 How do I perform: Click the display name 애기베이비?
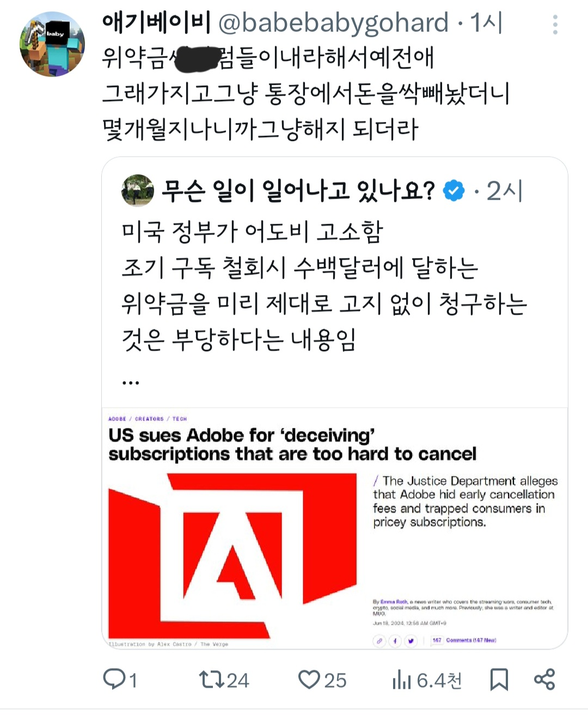tap(157, 23)
